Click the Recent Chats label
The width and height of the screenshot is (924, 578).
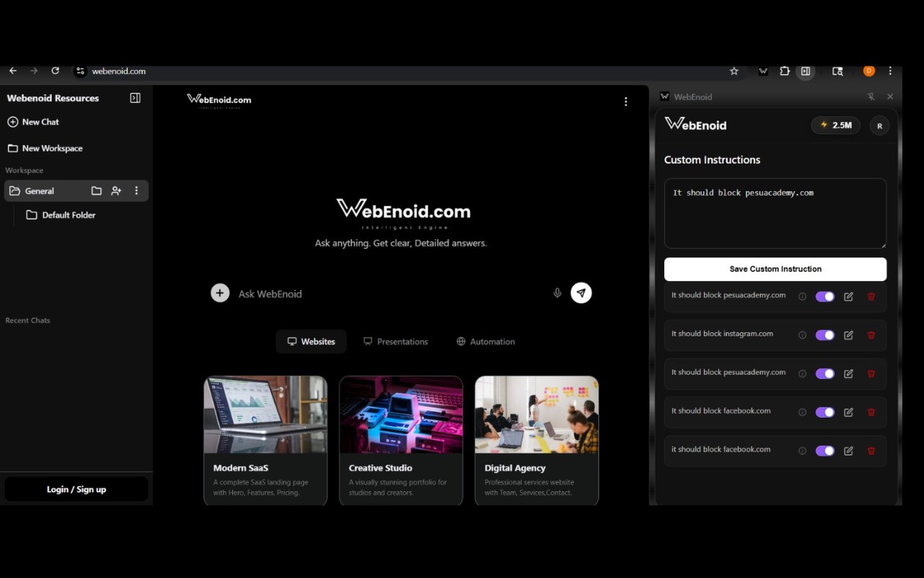27,320
